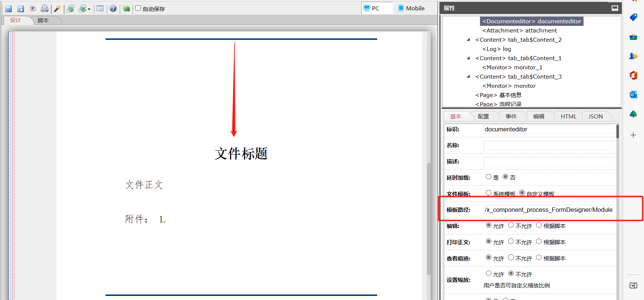Screen dimensions: 644x300
Task: Select the Documenteditor tree node
Action: (x=532, y=21)
